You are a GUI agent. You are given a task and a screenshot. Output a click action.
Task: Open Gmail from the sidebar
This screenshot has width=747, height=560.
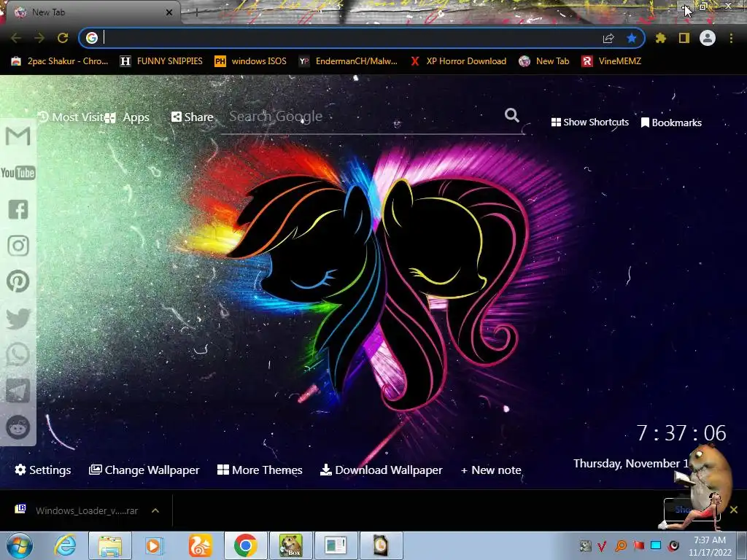click(x=18, y=136)
